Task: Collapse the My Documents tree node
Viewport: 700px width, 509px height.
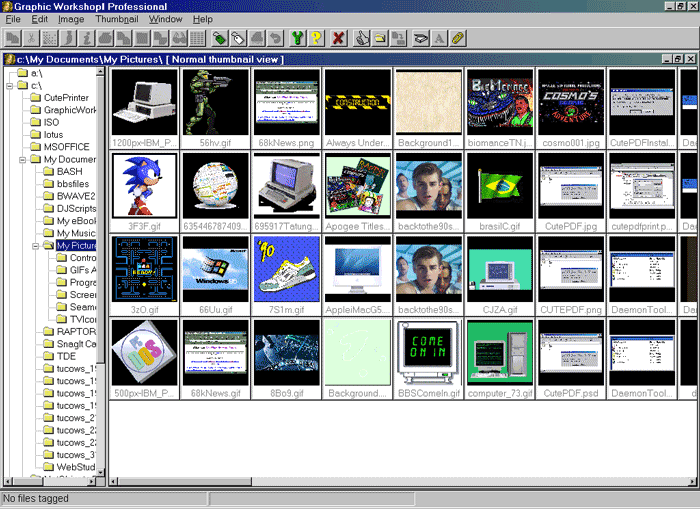Action: point(23,159)
